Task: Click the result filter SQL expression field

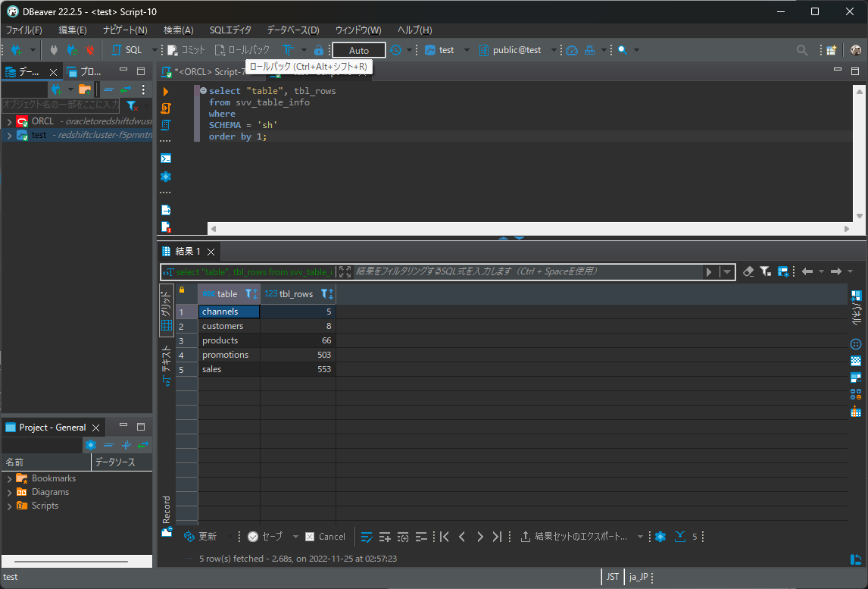Action: [x=528, y=271]
